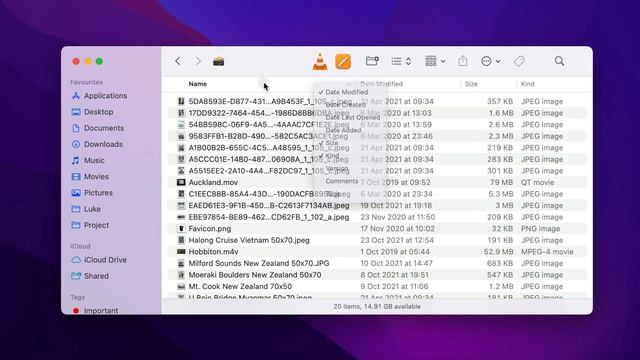
Task: Sort by the Date Modified column header
Action: 382,84
